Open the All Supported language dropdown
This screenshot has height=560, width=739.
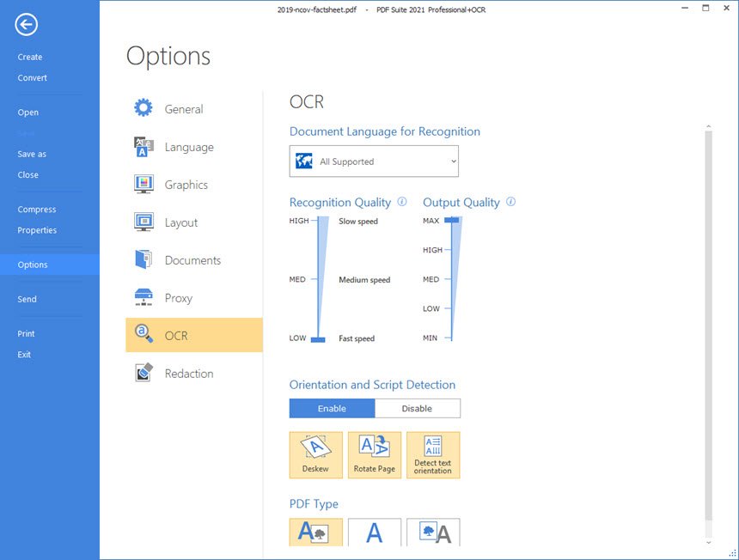(x=374, y=161)
